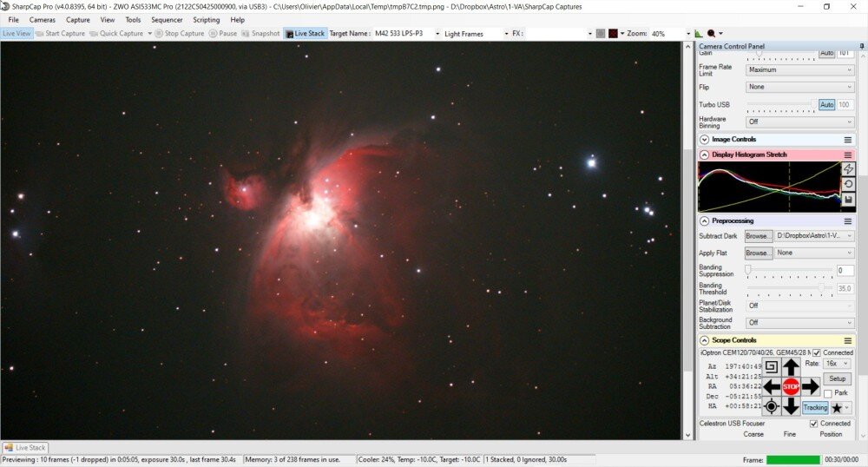The image size is (868, 467).
Task: Hit the red STOP mount button
Action: click(791, 387)
